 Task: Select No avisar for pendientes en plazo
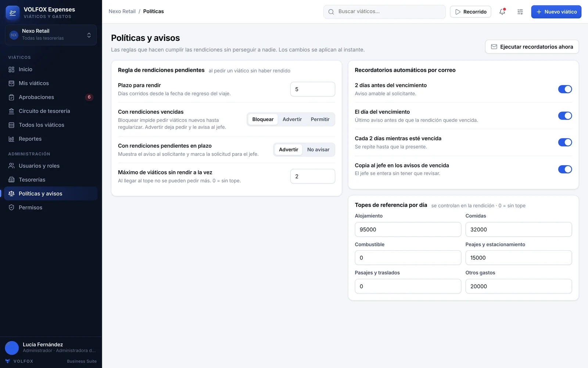pos(318,149)
